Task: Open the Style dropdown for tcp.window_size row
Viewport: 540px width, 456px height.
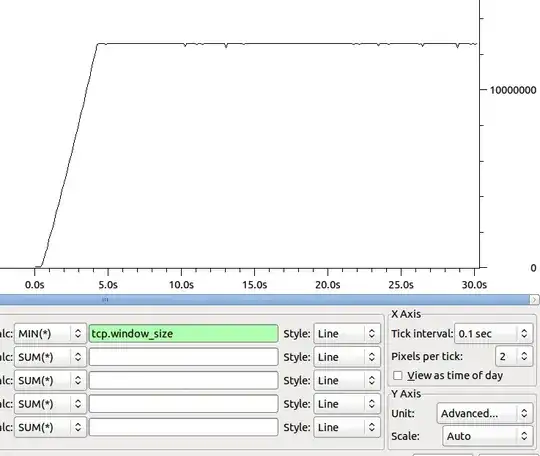Action: pos(347,333)
